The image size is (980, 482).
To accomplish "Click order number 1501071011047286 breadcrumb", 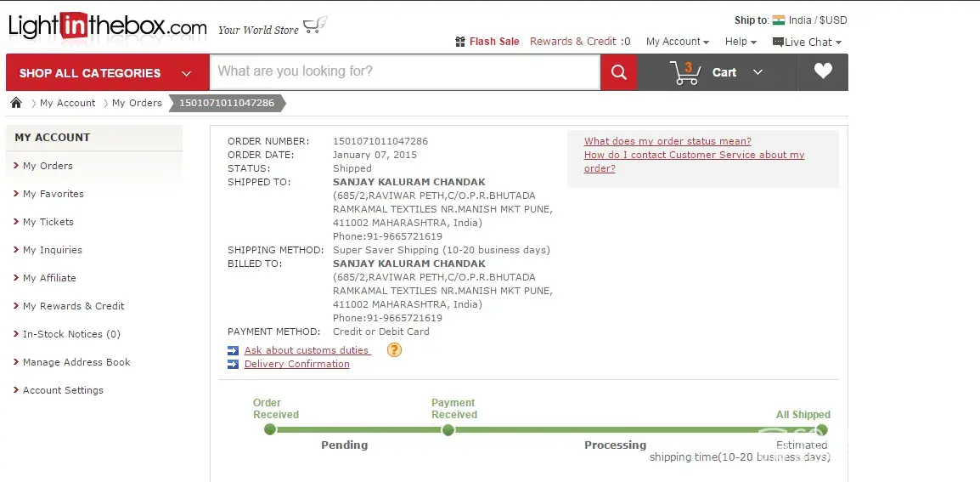I will click(227, 103).
